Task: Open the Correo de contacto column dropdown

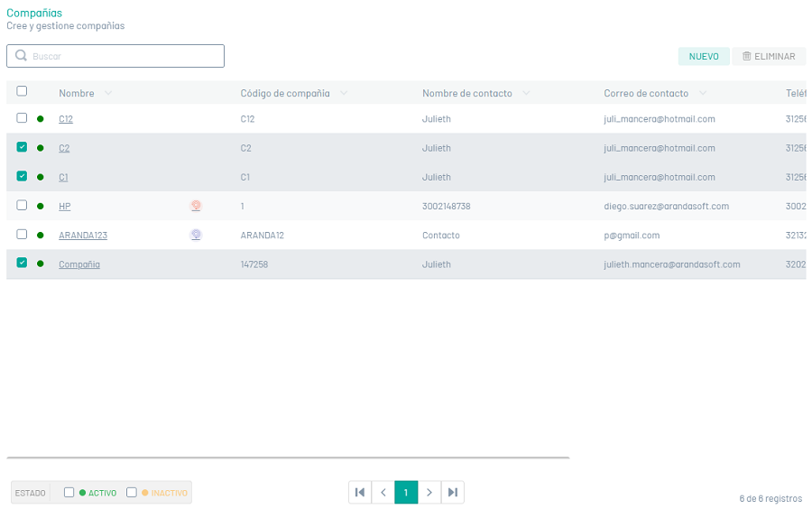Action: [702, 93]
